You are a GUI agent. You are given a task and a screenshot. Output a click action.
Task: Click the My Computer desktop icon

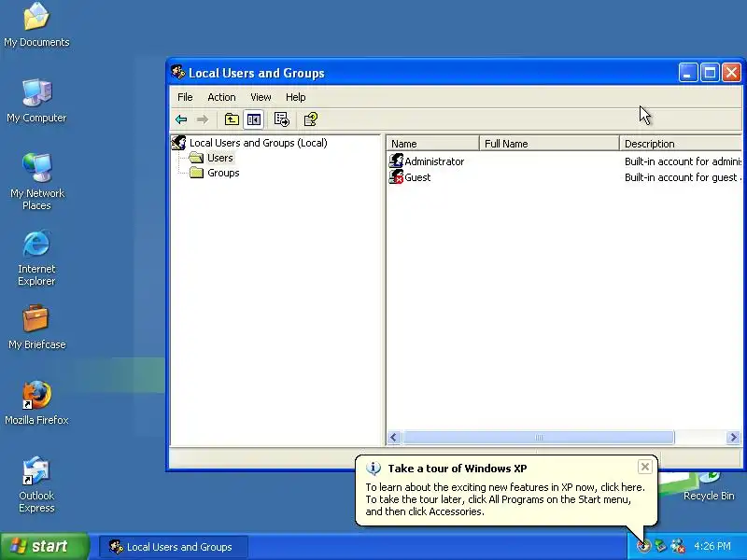tap(36, 101)
